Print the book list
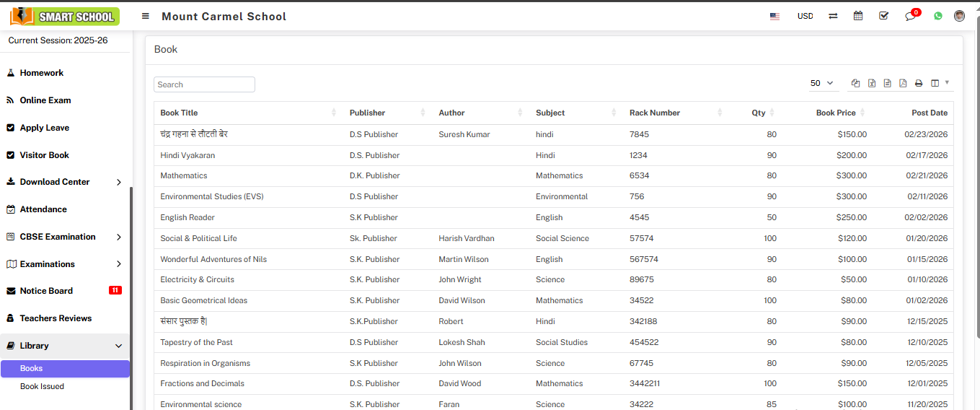 click(919, 84)
